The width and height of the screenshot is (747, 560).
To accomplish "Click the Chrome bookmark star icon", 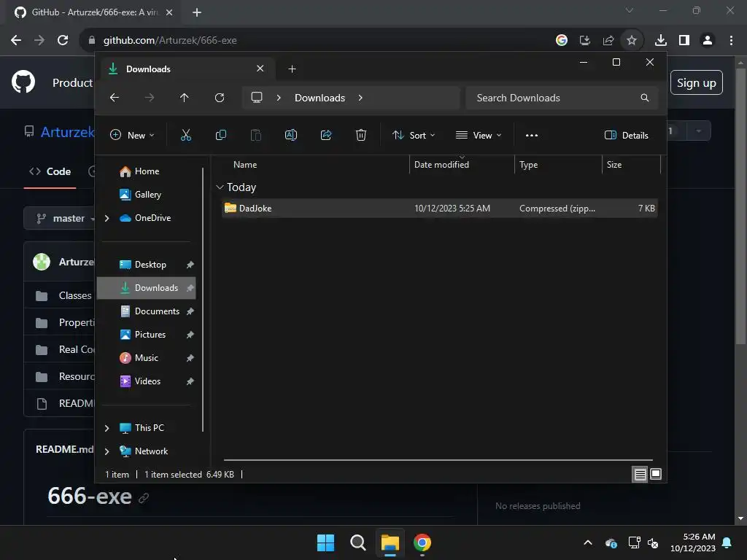I will [x=632, y=41].
